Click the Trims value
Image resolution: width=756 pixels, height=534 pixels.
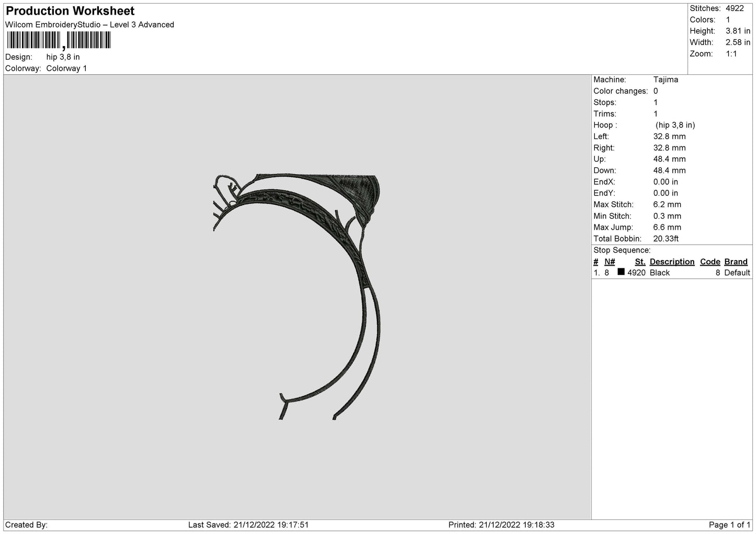pos(656,114)
